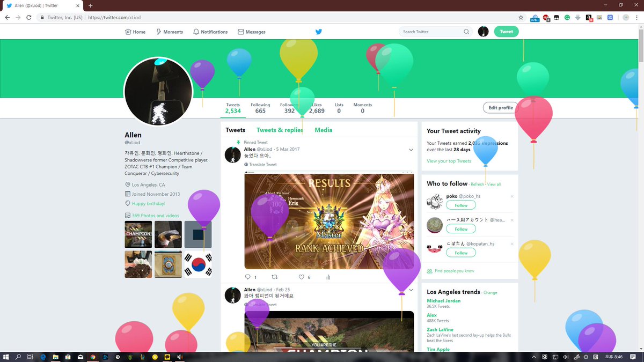Retweet the pinned tweet
The image size is (644, 362).
tap(275, 277)
